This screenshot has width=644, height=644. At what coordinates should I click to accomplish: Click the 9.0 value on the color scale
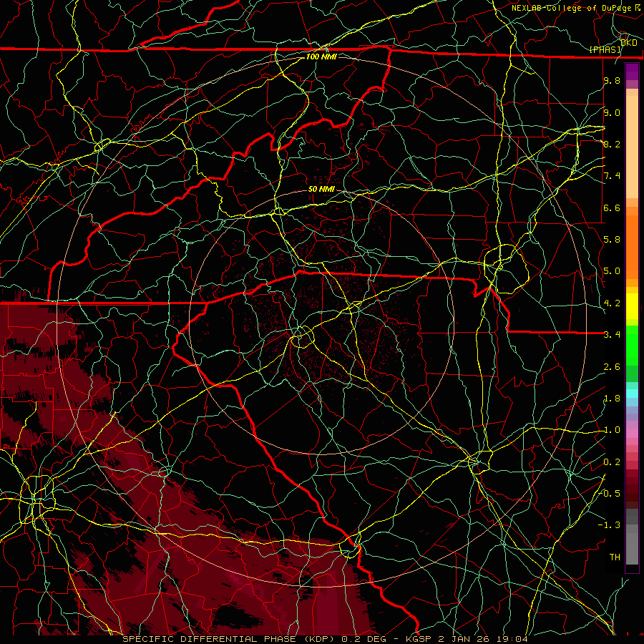point(612,112)
